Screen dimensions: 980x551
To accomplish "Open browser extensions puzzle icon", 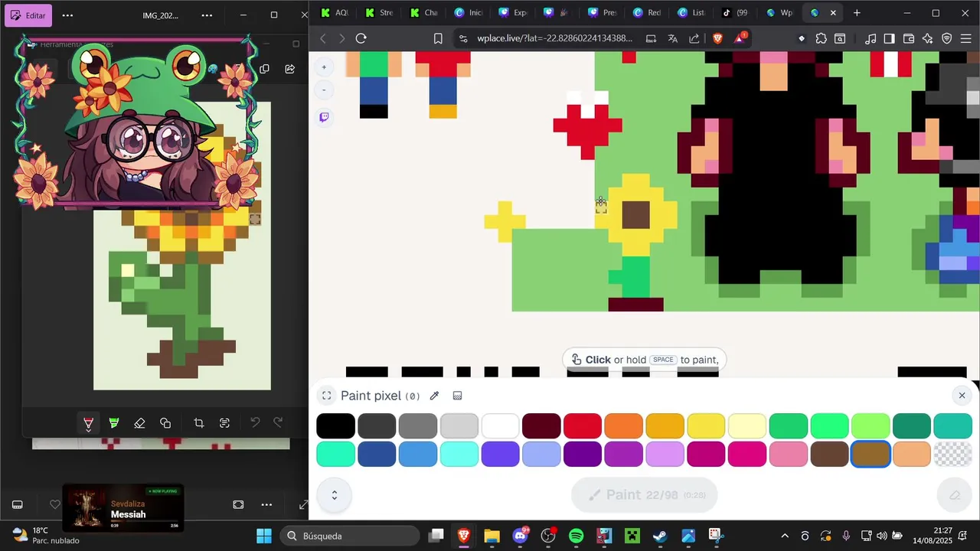I will [x=821, y=38].
